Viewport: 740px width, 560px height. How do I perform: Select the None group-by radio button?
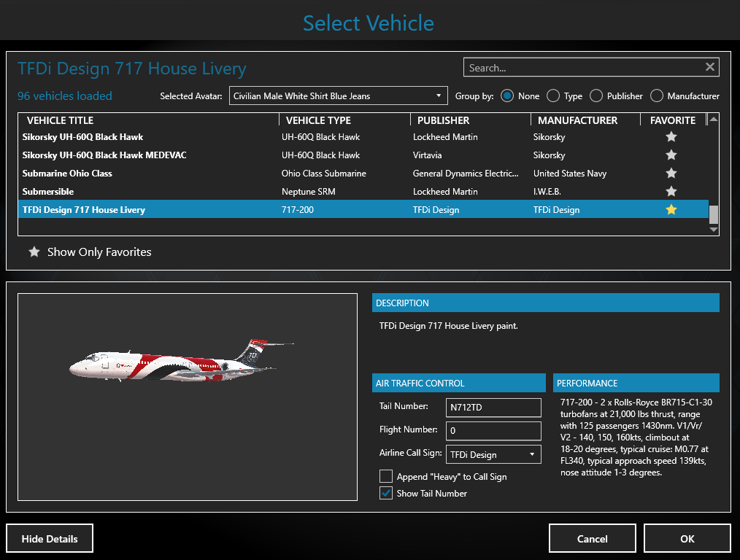[x=507, y=96]
